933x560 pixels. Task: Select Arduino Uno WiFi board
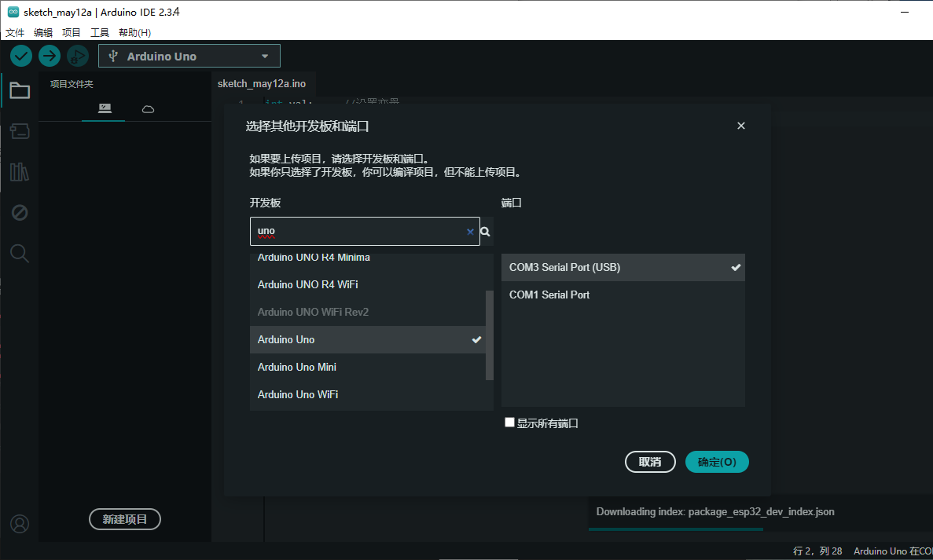pos(368,394)
